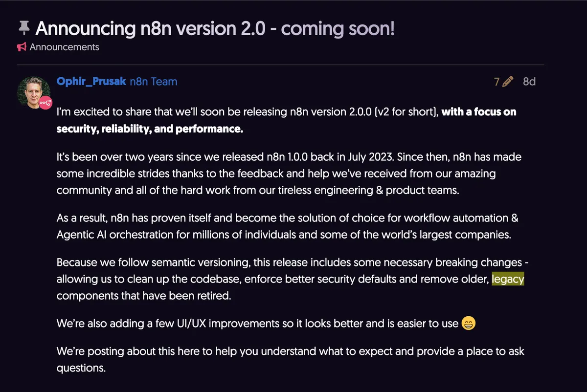Click the megaphone icon to filter announcements
The width and height of the screenshot is (587, 392).
coord(21,47)
